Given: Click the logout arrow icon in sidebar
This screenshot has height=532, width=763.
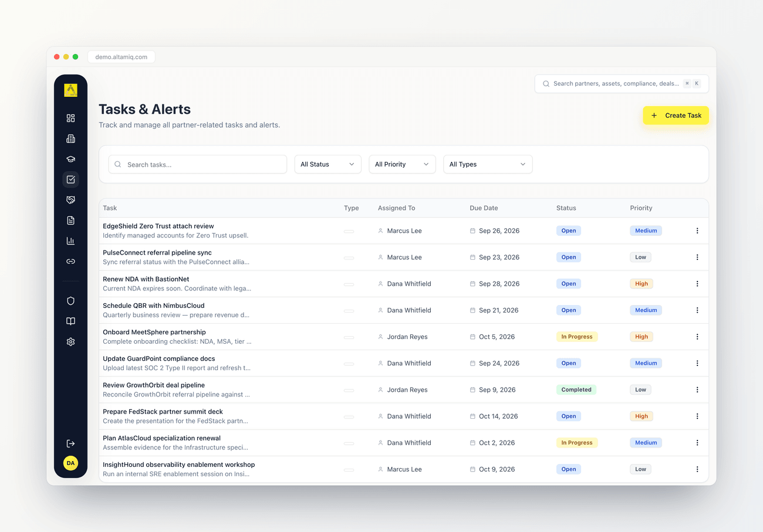Looking at the screenshot, I should click(x=70, y=443).
